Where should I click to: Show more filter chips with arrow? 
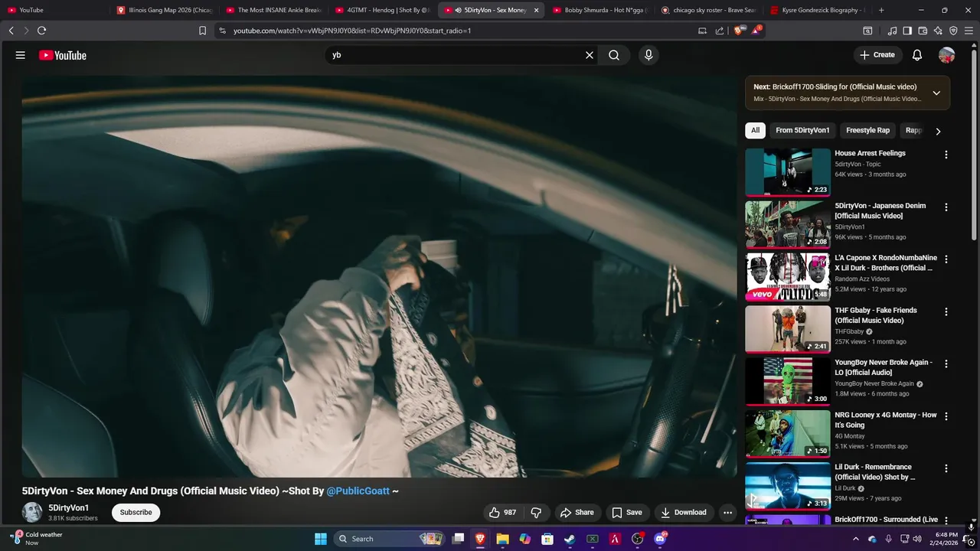tap(938, 131)
